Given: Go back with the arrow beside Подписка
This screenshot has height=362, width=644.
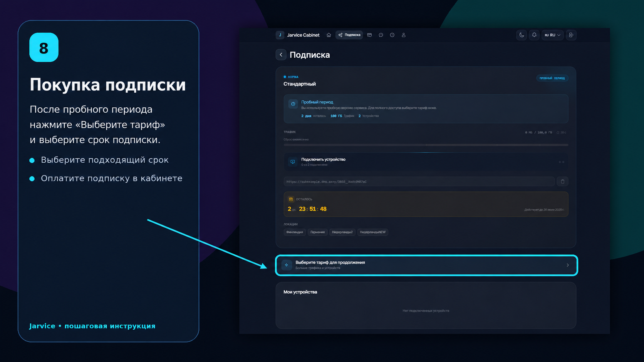Looking at the screenshot, I should pos(281,55).
